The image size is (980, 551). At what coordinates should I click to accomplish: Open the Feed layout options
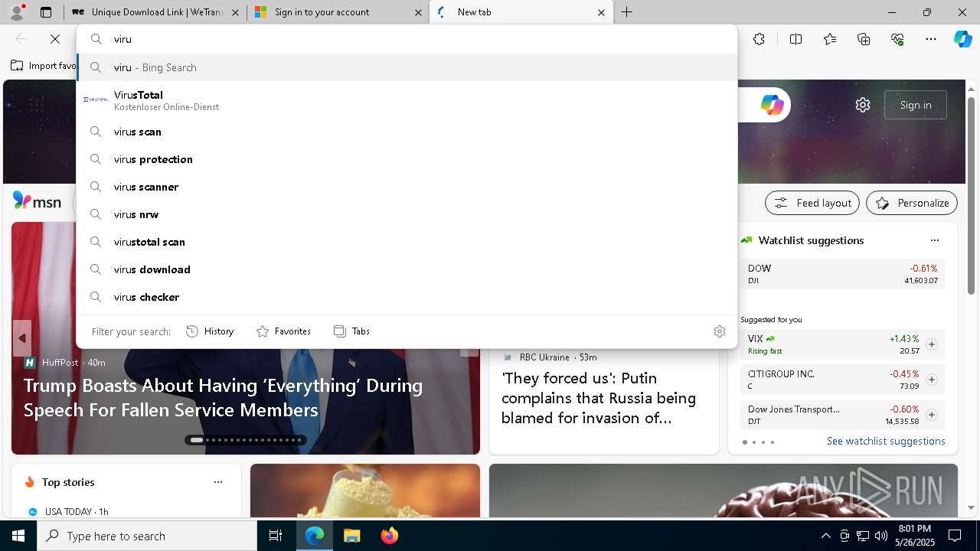click(x=812, y=203)
